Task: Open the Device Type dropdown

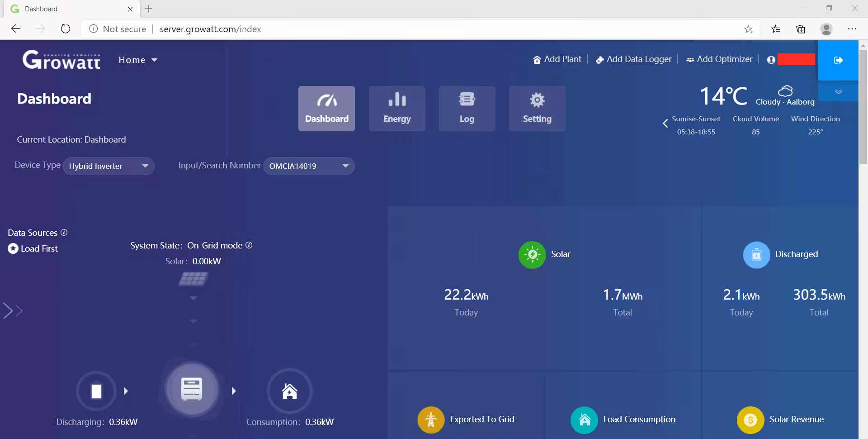Action: (x=108, y=166)
